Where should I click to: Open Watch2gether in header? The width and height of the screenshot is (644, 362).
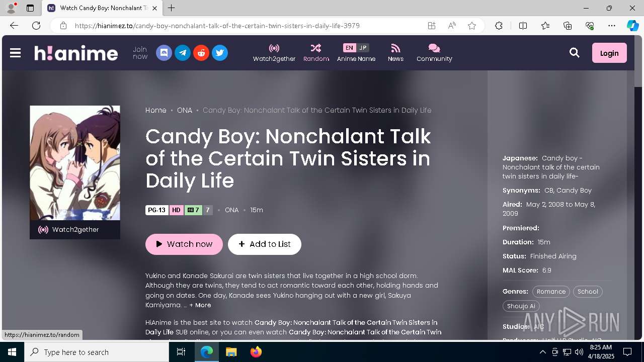[x=274, y=53]
